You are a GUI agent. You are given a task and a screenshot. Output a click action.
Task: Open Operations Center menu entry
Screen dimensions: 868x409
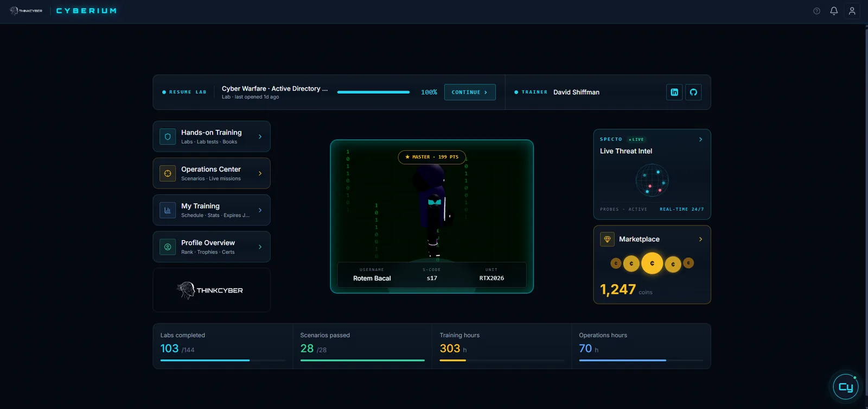point(212,173)
